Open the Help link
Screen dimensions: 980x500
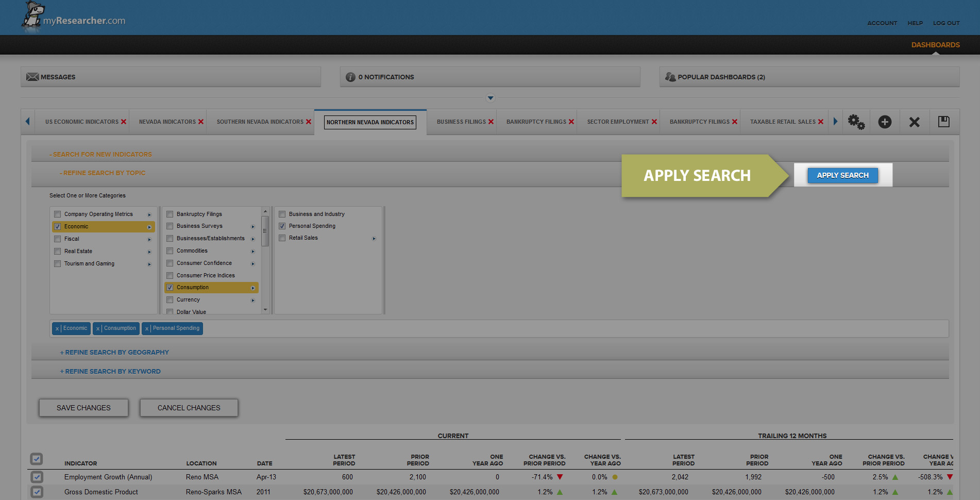tap(915, 23)
